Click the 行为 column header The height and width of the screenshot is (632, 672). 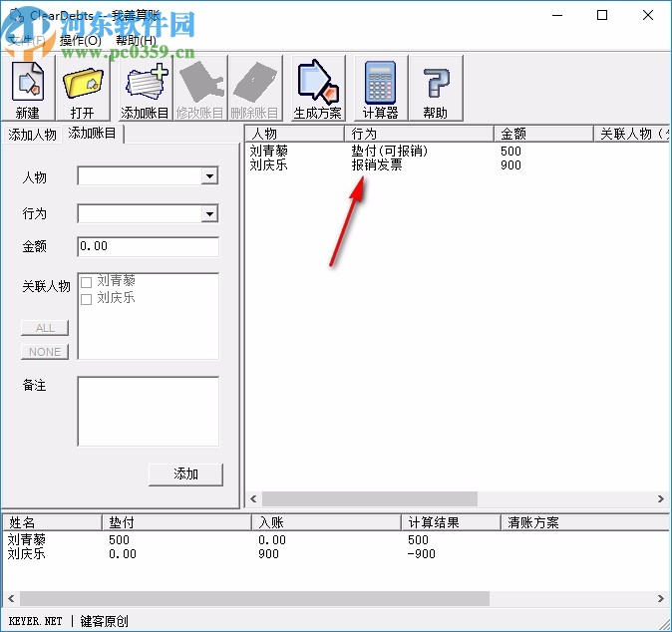click(x=419, y=134)
